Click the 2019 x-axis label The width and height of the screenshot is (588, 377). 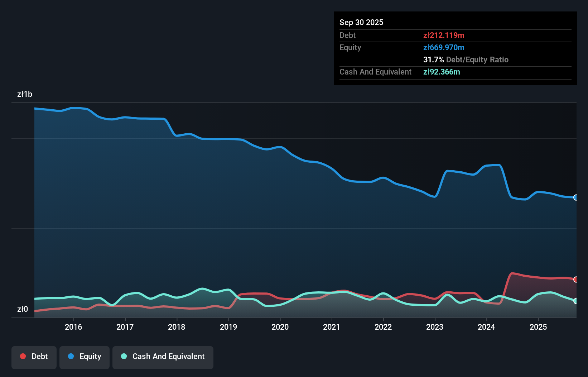point(228,327)
